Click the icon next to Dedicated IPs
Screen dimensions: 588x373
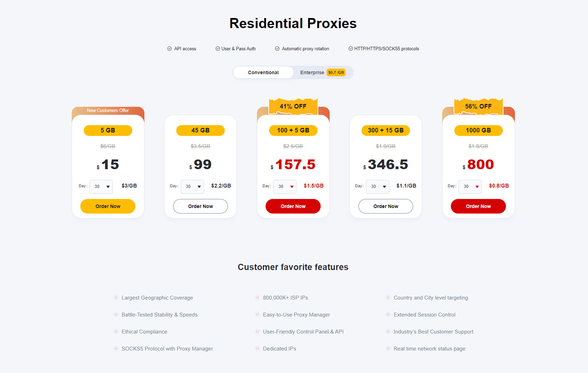[x=257, y=349]
